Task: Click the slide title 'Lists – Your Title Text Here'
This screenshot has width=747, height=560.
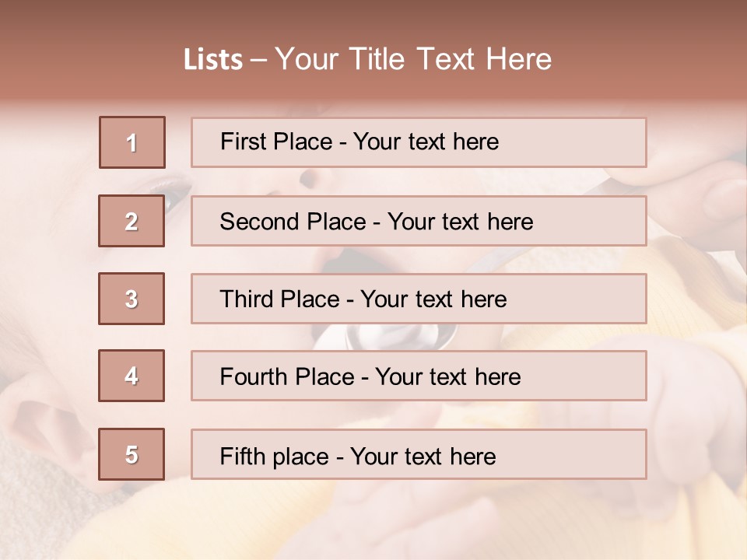Action: click(x=367, y=59)
